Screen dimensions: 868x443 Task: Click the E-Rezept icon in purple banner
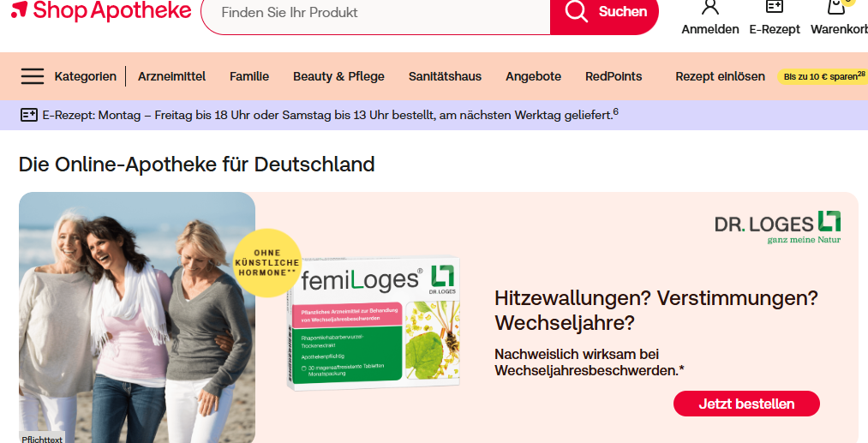pos(29,115)
